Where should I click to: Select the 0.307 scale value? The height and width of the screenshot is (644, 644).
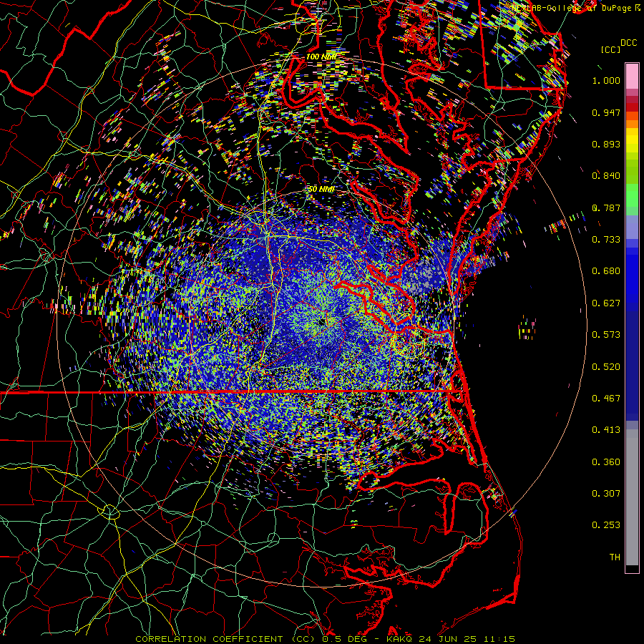(606, 494)
